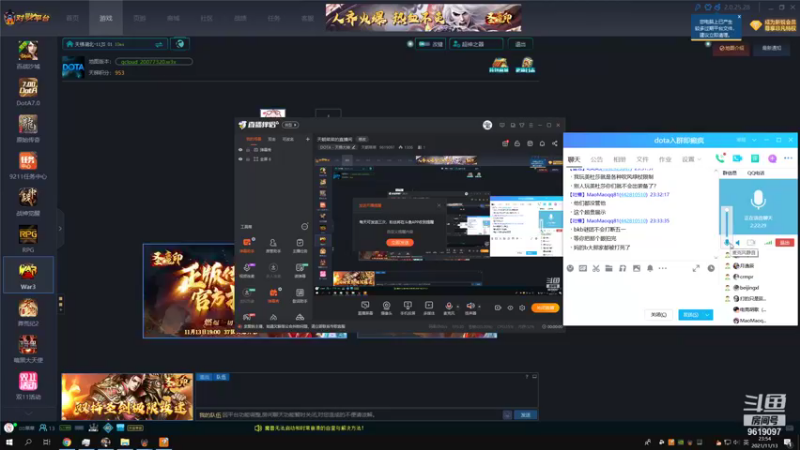Adjust QQ microphone volume slider

727,222
